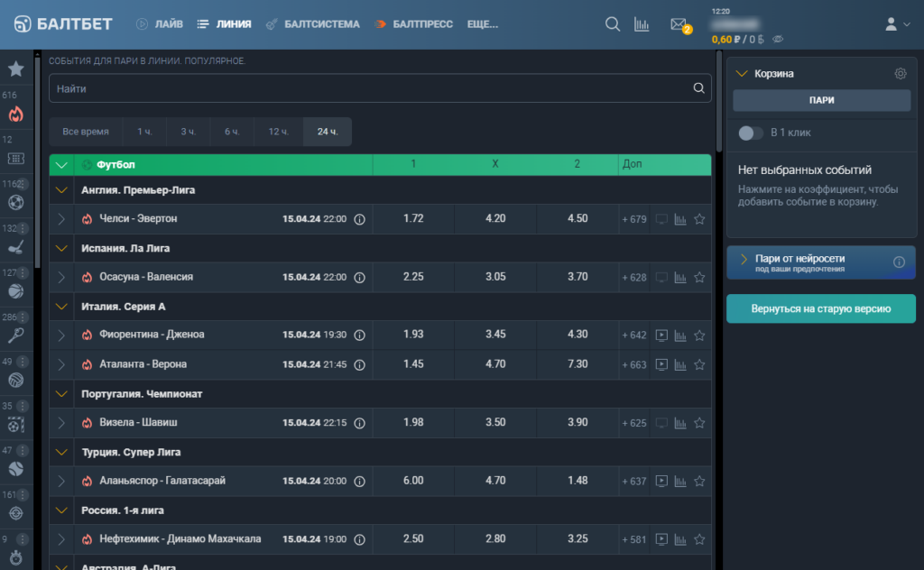Expand the Челси - Эвертон match row
This screenshot has height=570, width=924.
point(61,219)
